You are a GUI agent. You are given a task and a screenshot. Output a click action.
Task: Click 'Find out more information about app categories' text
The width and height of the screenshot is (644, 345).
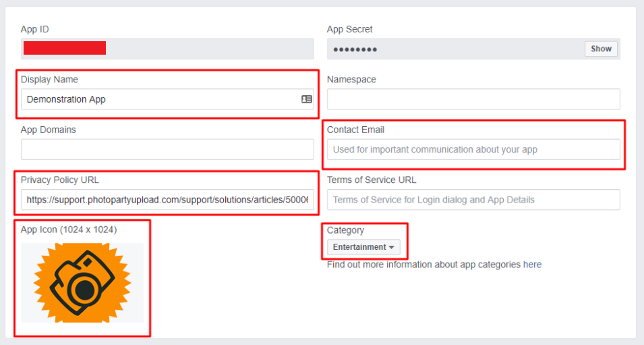tap(424, 265)
